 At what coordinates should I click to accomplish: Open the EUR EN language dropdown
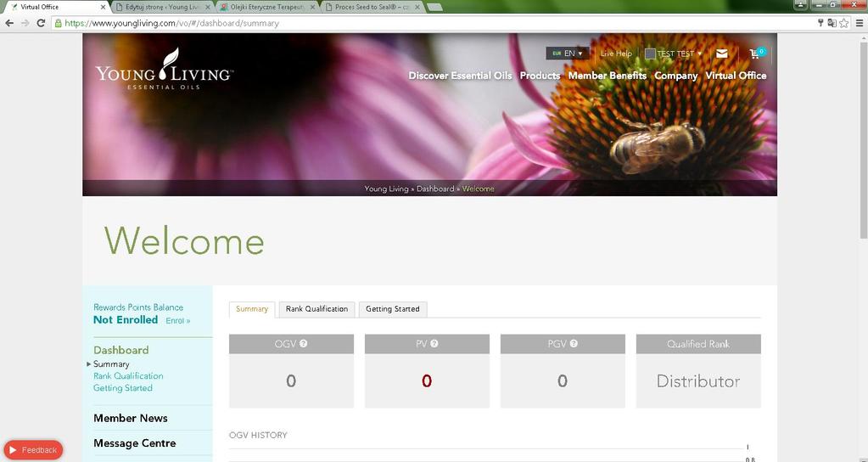pyautogui.click(x=568, y=54)
